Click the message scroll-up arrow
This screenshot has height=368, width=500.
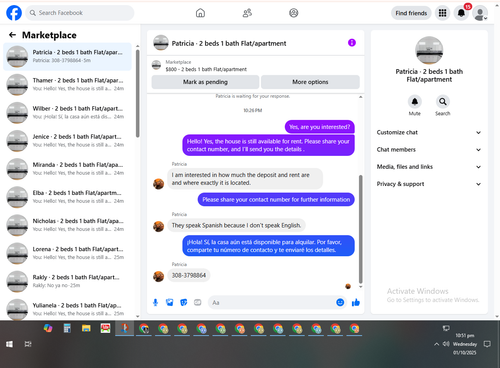point(360,97)
